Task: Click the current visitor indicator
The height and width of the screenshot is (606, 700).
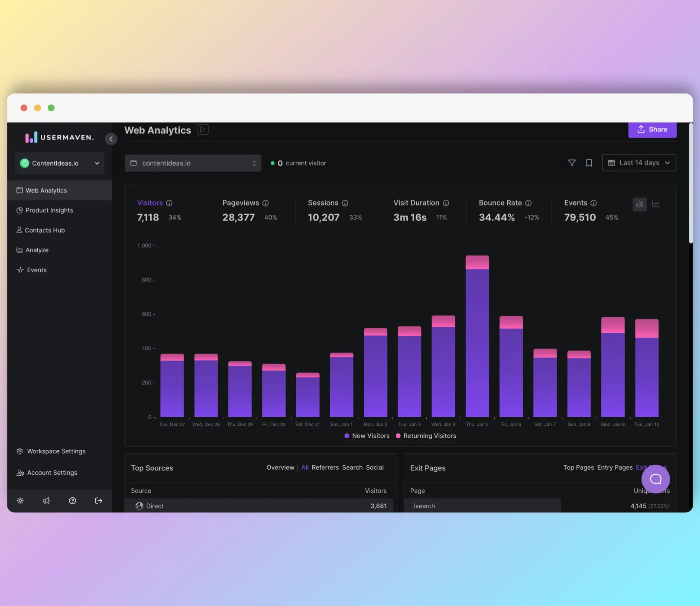Action: pyautogui.click(x=298, y=163)
